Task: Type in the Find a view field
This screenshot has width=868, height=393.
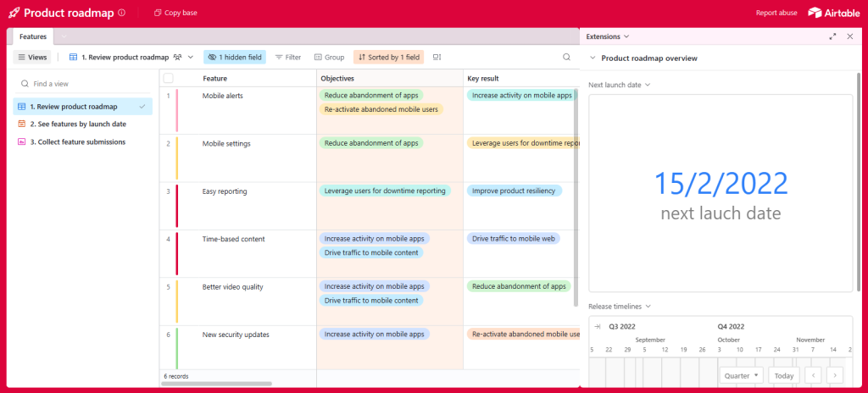Action: pos(85,84)
